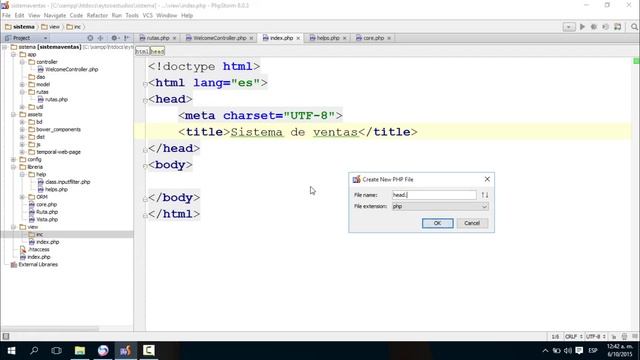Expand the ORM folder

point(22,197)
